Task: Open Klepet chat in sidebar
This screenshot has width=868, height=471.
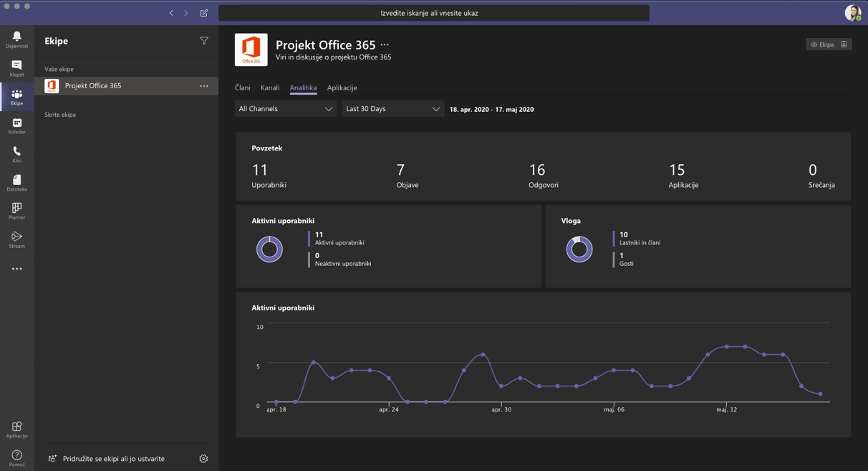Action: tap(16, 68)
